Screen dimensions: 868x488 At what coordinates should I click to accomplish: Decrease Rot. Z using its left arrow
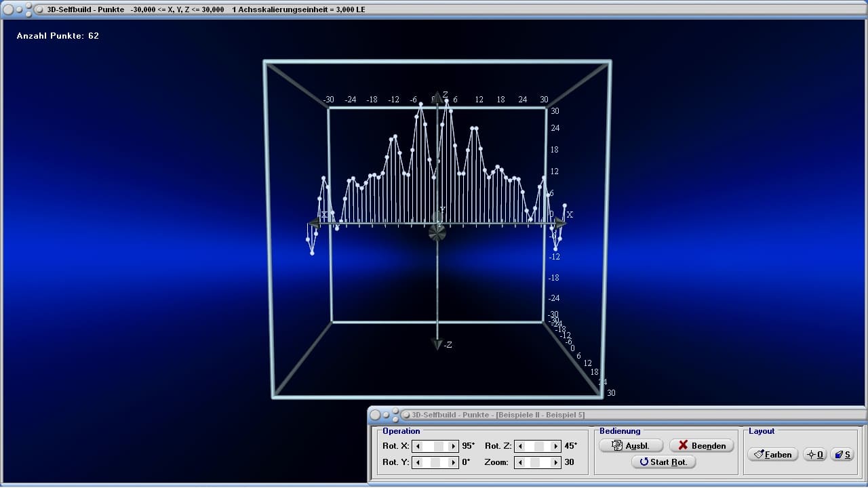click(x=520, y=446)
